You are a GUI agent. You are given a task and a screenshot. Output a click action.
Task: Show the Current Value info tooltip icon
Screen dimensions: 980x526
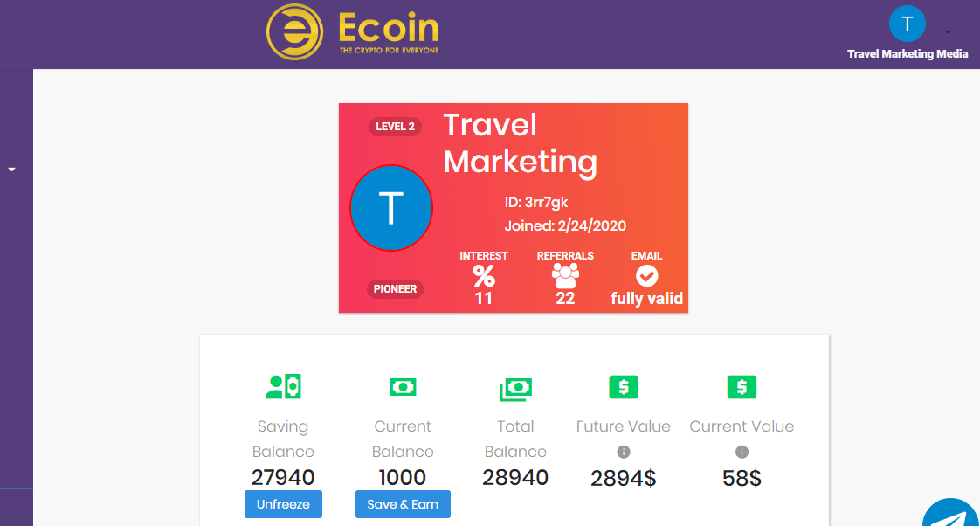point(742,452)
